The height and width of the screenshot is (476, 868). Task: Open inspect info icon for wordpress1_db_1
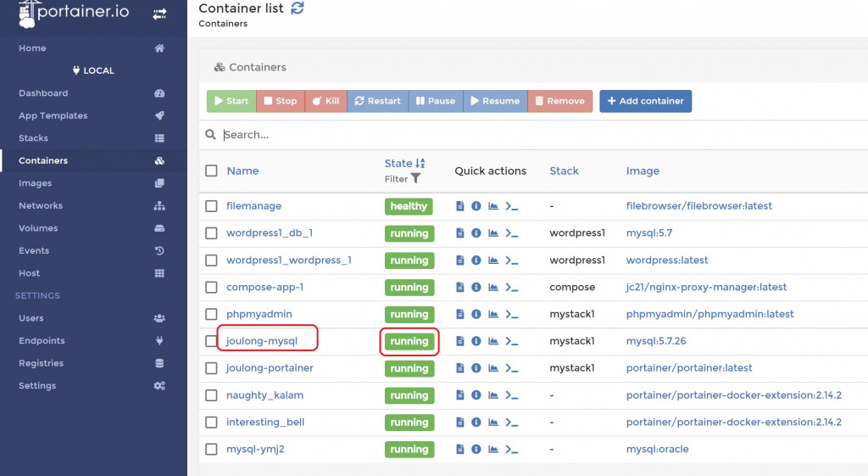(476, 233)
